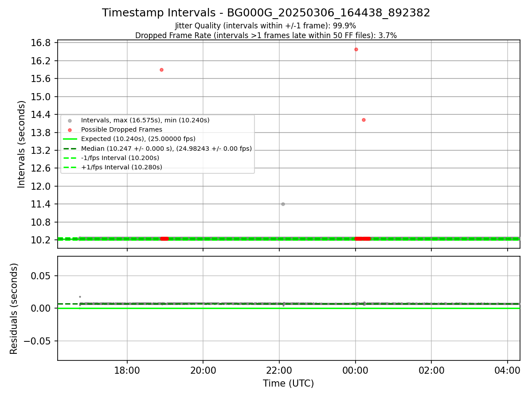
Task: Click the 10.8 y-axis tick label
Action: tap(42, 222)
